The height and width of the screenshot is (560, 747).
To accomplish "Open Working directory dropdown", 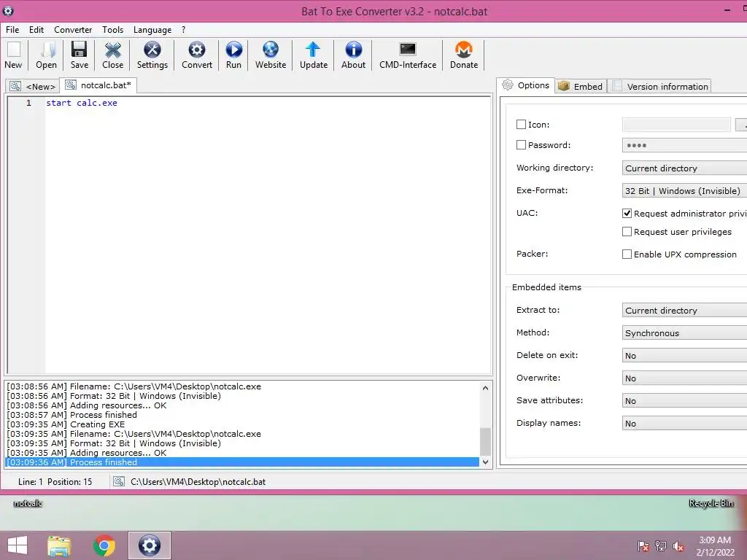I will [684, 168].
